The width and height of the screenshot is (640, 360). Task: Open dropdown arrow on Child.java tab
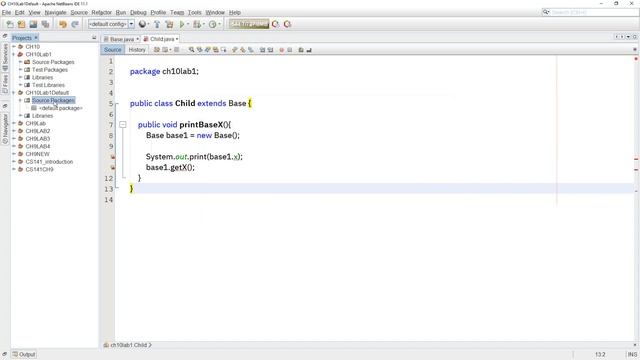pyautogui.click(x=177, y=39)
